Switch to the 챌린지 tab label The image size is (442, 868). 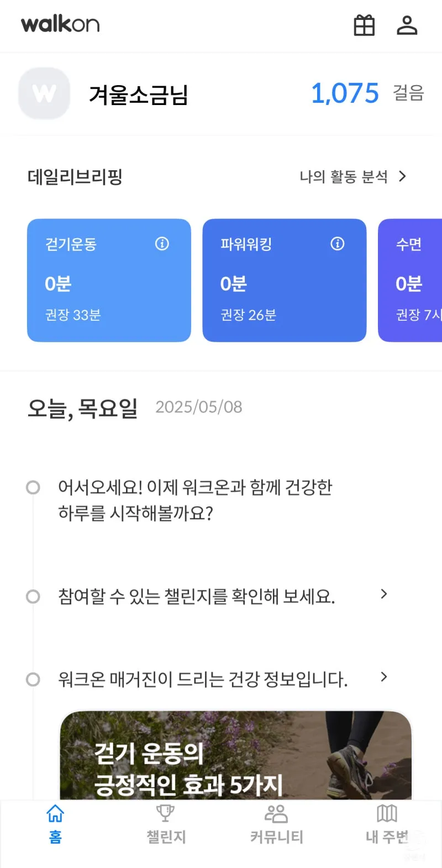click(x=166, y=837)
